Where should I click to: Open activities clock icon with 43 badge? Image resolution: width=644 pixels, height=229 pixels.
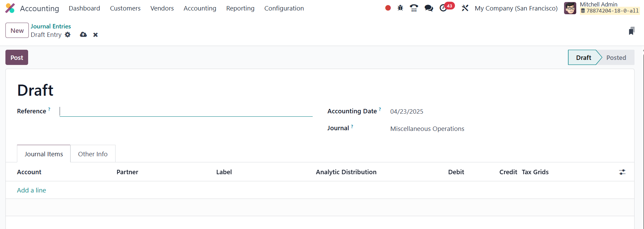pos(443,8)
